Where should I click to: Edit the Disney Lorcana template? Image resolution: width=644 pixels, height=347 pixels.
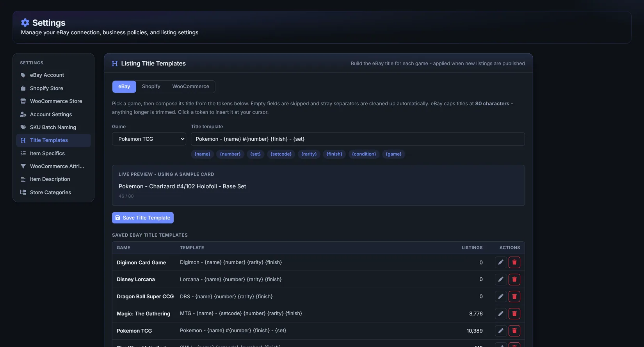pyautogui.click(x=501, y=280)
